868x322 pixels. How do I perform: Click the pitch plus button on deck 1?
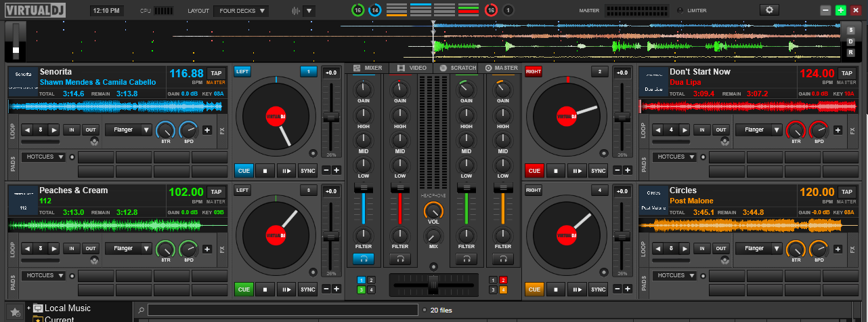[x=337, y=170]
